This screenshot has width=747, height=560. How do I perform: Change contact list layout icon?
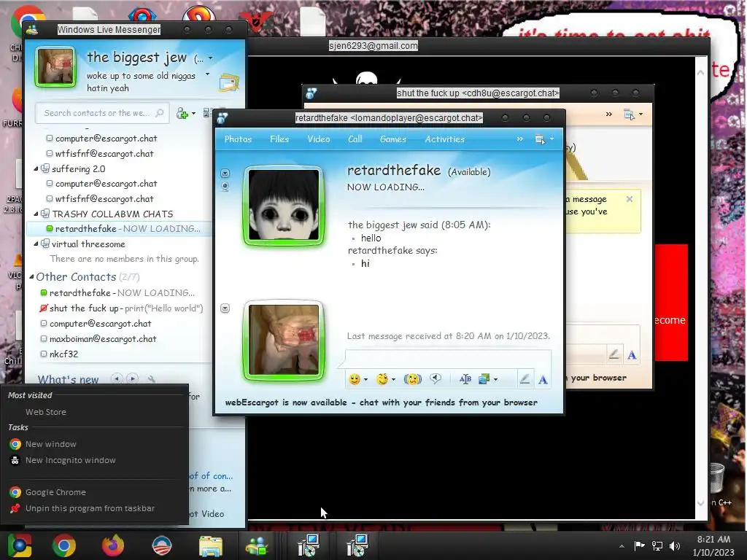click(206, 113)
